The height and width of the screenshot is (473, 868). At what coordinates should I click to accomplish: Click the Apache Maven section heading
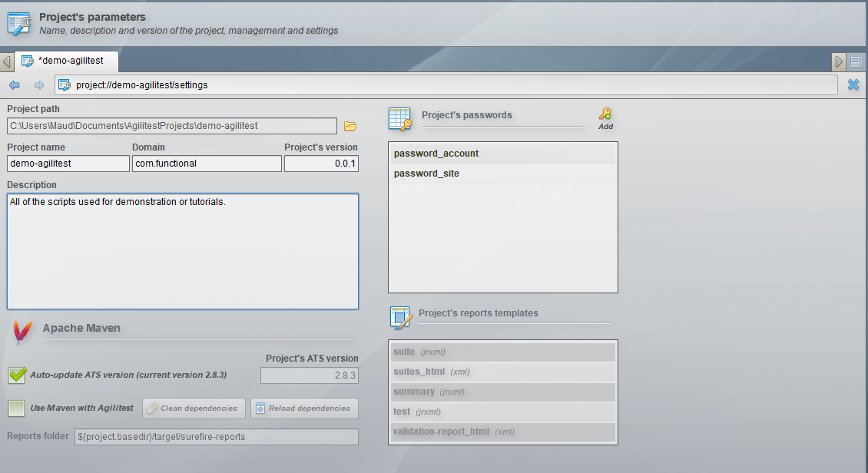point(81,328)
